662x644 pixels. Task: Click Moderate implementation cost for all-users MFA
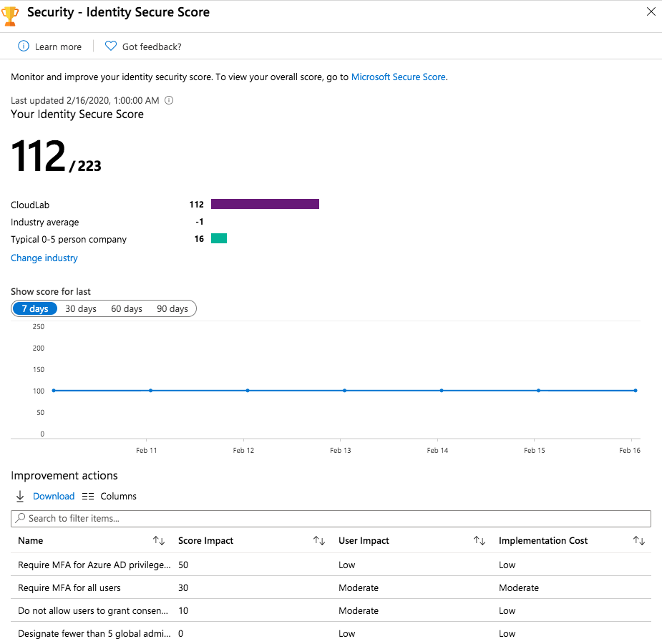[x=518, y=587]
